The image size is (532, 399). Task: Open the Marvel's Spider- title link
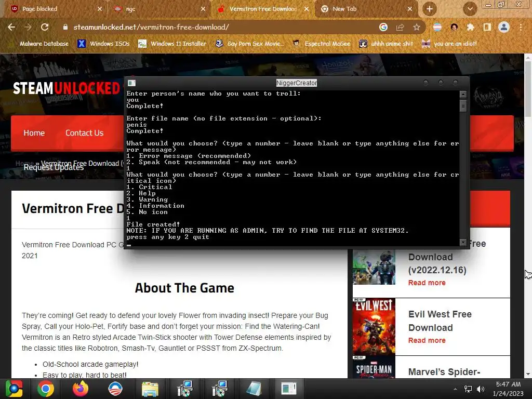pos(444,372)
